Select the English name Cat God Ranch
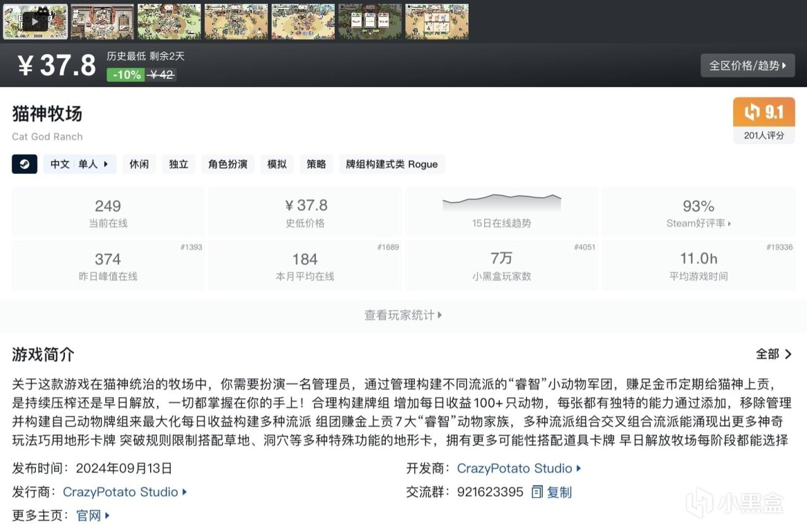The height and width of the screenshot is (532, 807). tap(47, 137)
